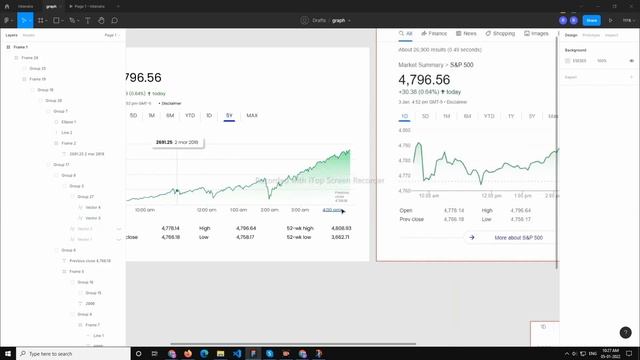Add export setting with plus icon
Image resolution: width=640 pixels, height=360 pixels.
click(x=631, y=77)
